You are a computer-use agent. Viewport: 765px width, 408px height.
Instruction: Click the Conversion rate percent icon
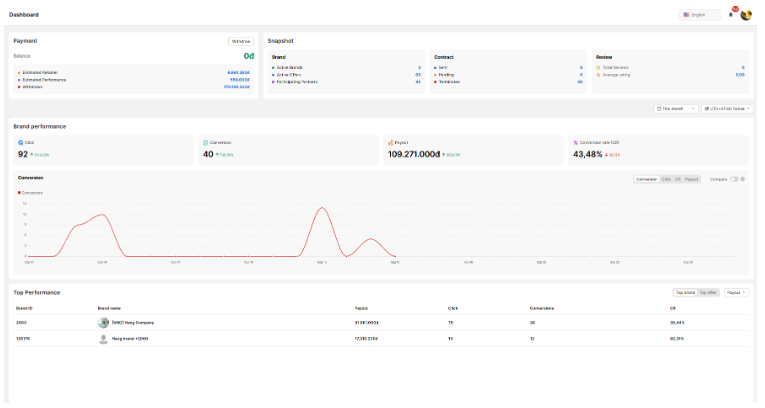click(576, 143)
